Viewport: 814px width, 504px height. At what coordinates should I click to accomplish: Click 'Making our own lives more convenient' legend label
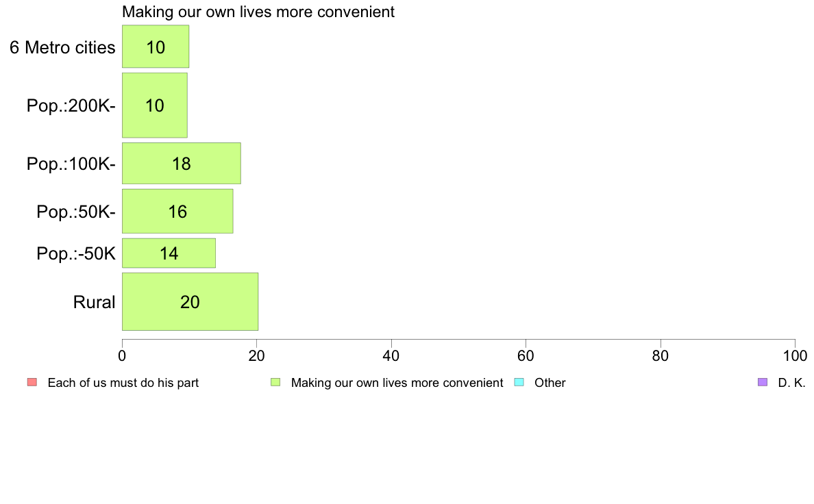coord(397,383)
